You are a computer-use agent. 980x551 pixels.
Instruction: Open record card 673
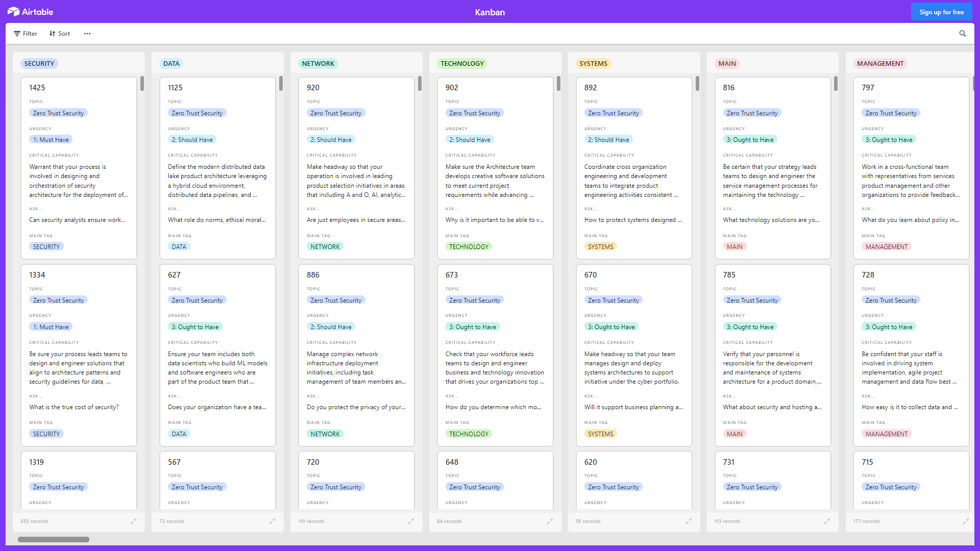(495, 355)
